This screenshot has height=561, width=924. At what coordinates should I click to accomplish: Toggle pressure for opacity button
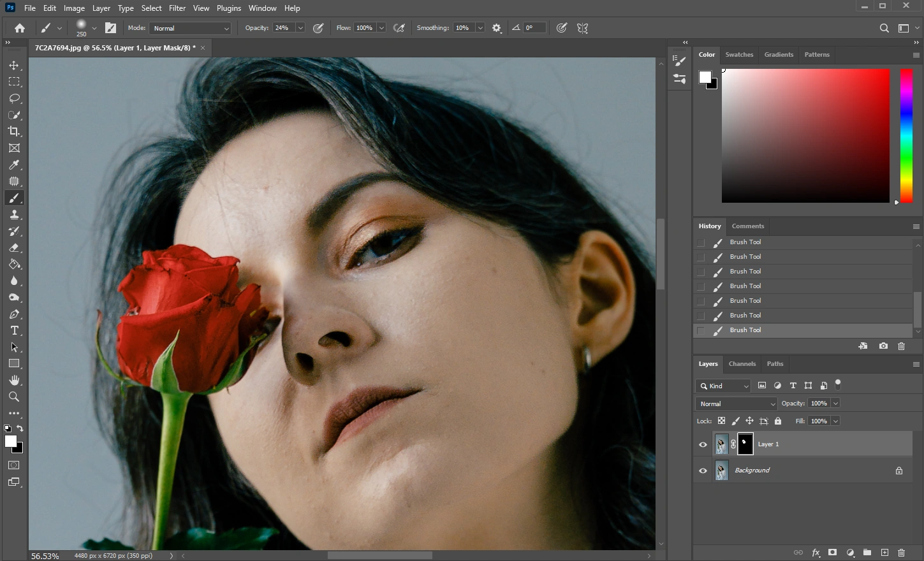318,28
